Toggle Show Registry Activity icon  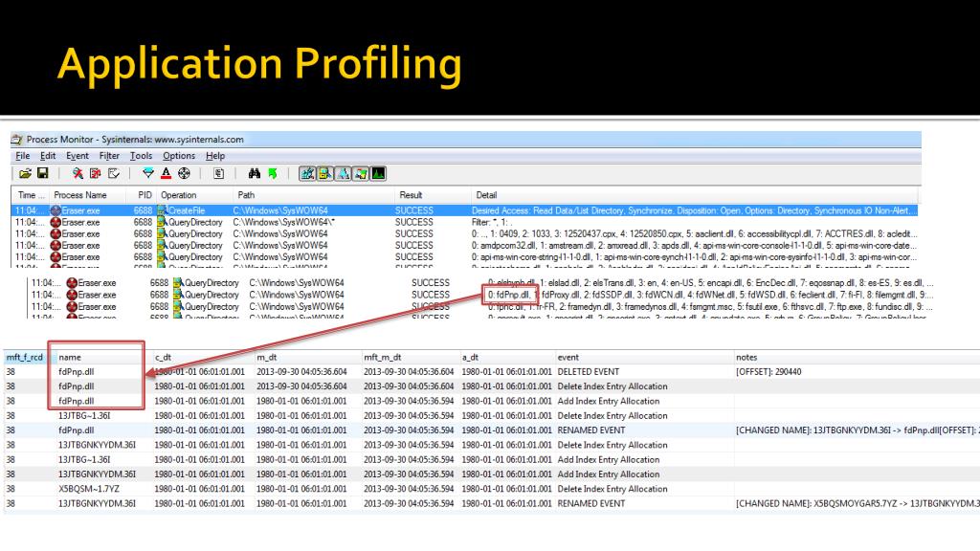click(x=307, y=174)
